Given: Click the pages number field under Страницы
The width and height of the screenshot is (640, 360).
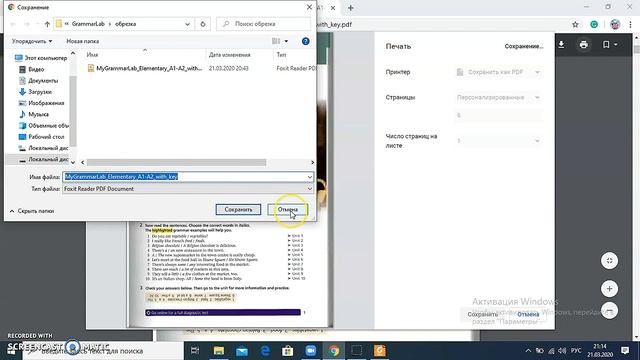Looking at the screenshot, I should tap(498, 116).
